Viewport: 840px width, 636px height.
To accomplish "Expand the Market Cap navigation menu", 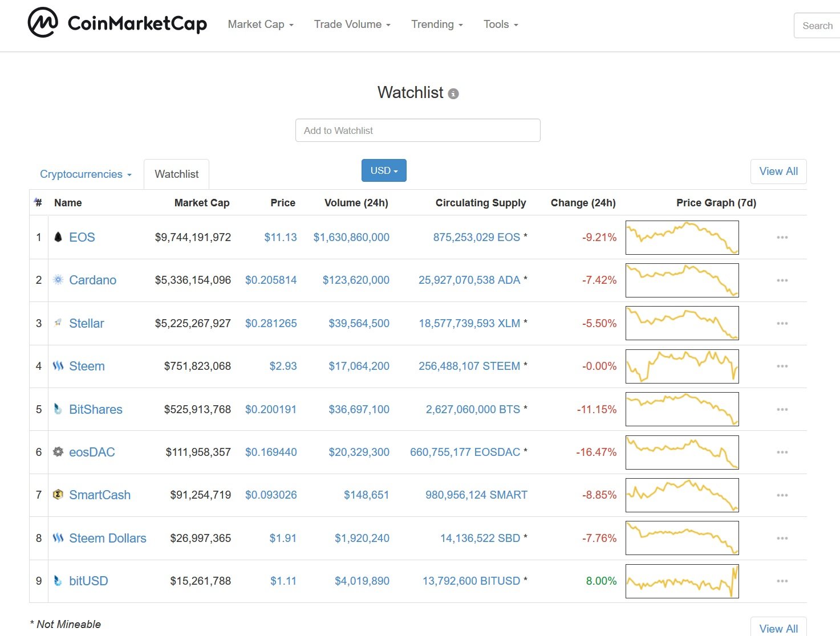I will (261, 25).
